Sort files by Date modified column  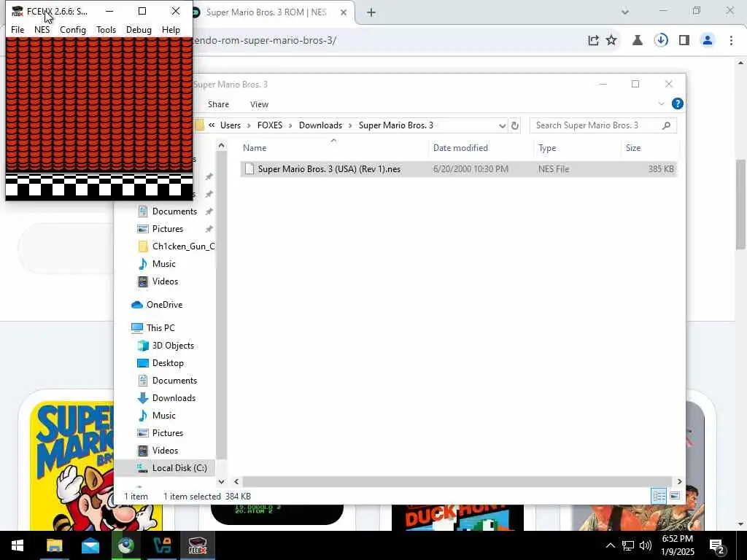[x=460, y=148]
